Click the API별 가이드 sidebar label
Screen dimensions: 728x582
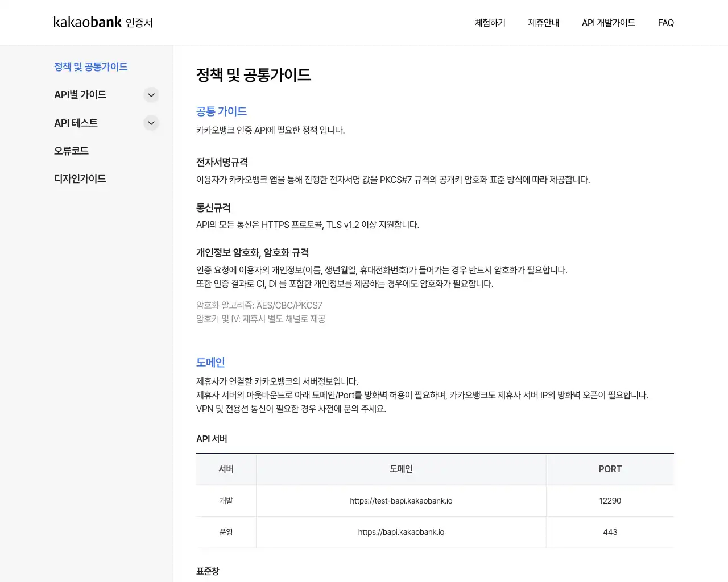[x=80, y=95]
